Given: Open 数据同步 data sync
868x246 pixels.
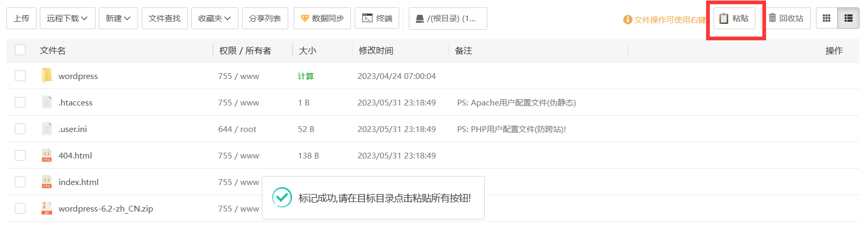Looking at the screenshot, I should click(322, 19).
